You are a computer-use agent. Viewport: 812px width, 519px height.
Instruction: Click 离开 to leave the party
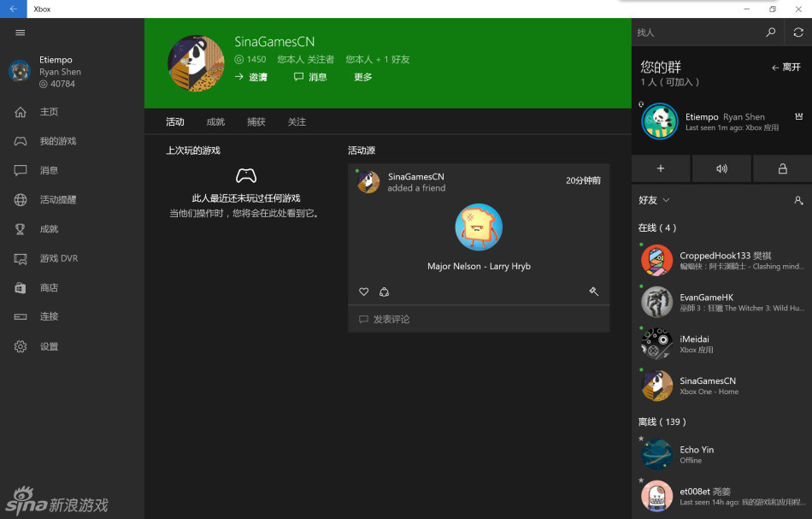[786, 67]
